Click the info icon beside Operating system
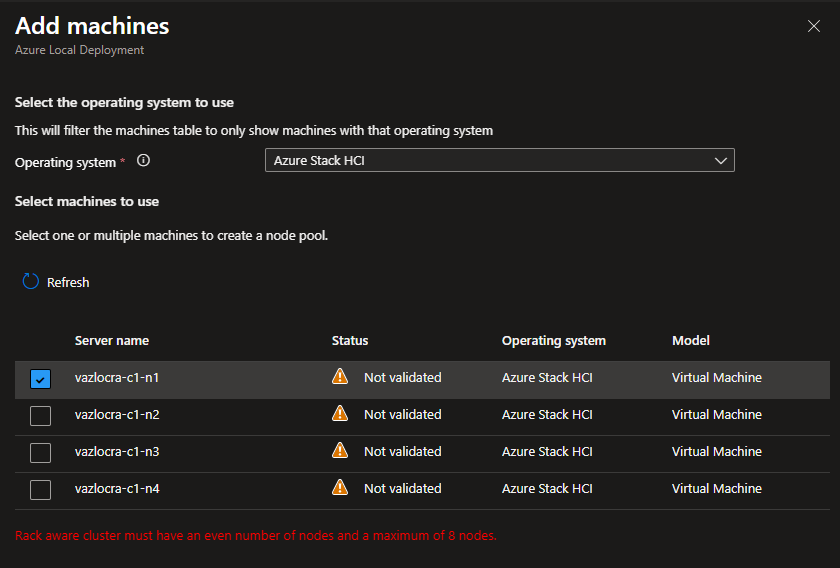 tap(143, 161)
